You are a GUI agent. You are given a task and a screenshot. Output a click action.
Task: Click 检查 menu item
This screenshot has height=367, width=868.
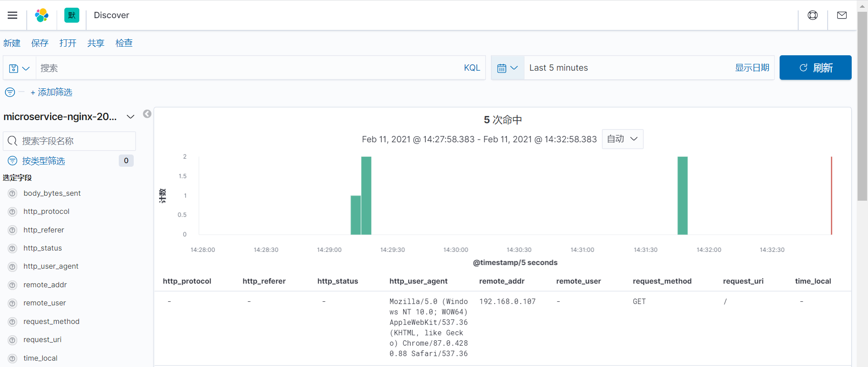(124, 43)
